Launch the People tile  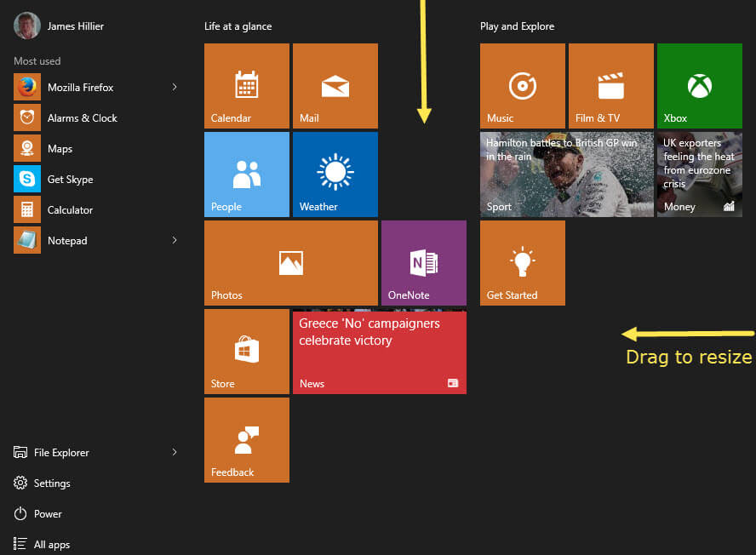click(x=247, y=175)
